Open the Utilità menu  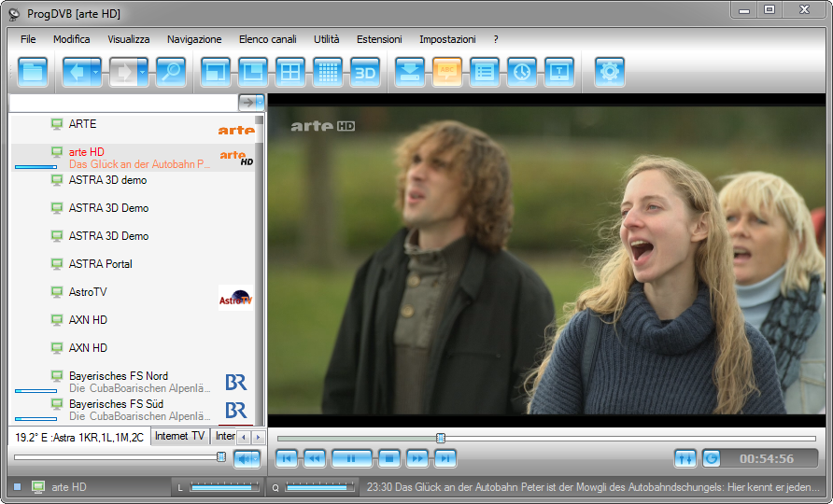click(326, 39)
